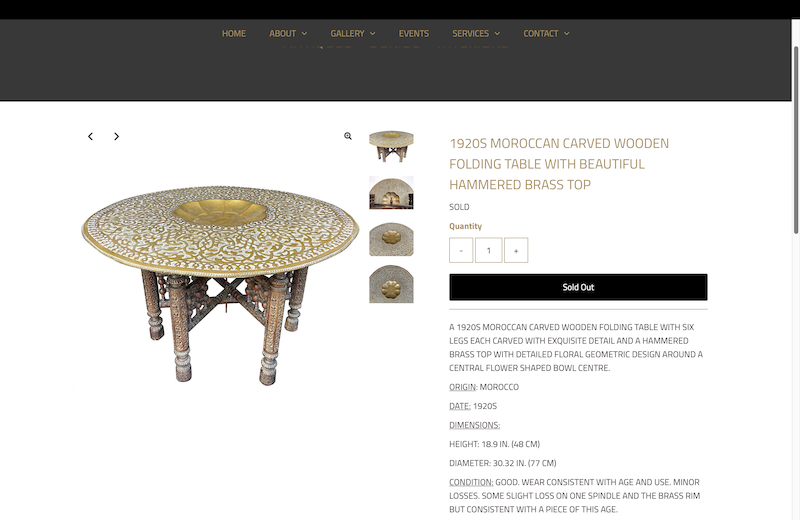View third thumbnail of brass top close-up

click(391, 239)
